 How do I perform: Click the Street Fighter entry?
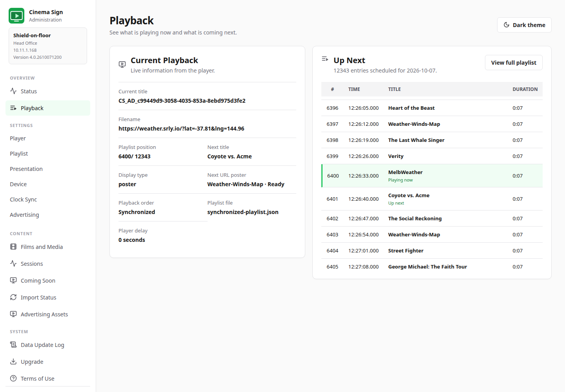click(432, 250)
